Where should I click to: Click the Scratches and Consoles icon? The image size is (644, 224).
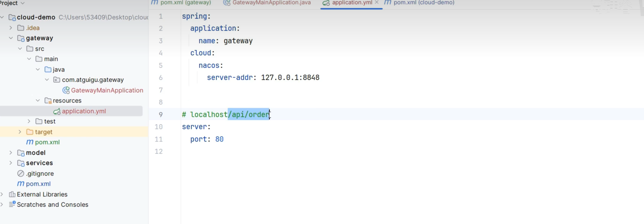tap(12, 204)
